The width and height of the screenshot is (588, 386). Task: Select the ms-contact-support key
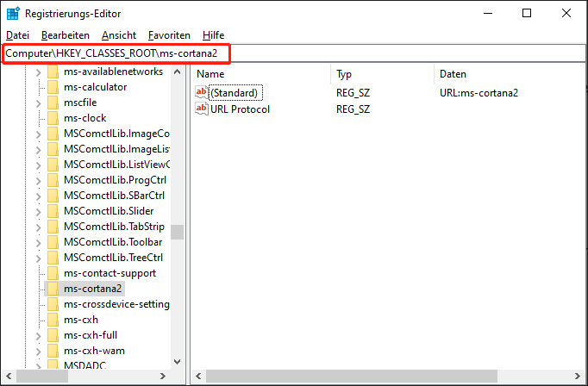pos(109,273)
